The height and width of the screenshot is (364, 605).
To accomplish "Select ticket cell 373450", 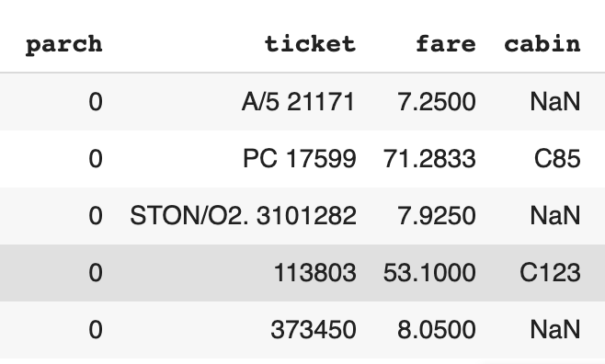I will coord(314,330).
